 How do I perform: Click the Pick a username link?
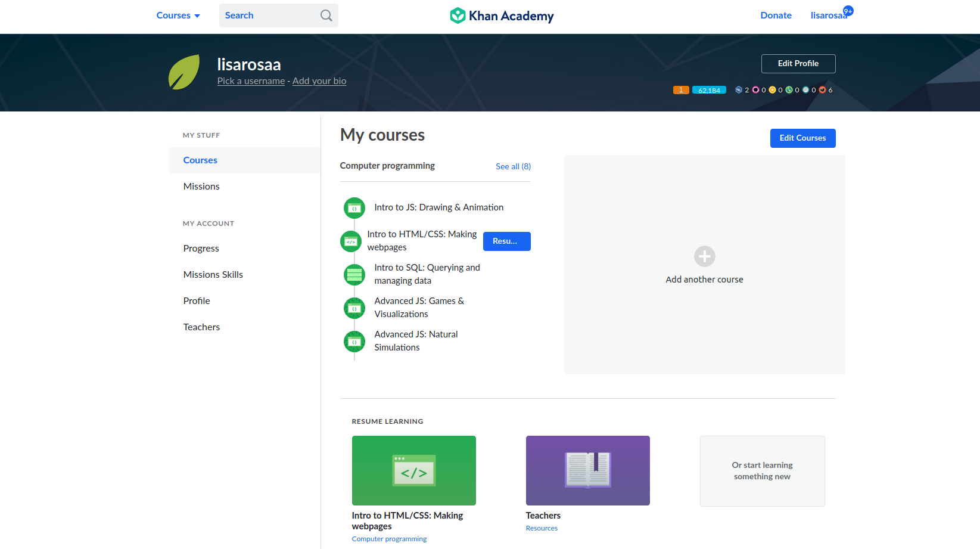[x=251, y=81]
